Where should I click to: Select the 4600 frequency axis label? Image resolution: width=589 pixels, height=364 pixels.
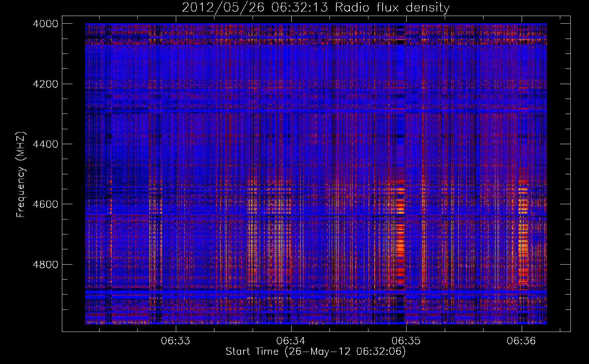pos(46,204)
